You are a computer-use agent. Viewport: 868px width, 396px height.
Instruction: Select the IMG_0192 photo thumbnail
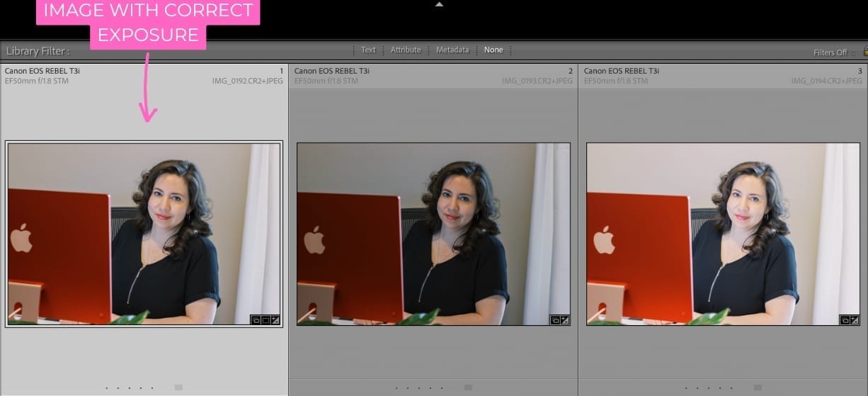[144, 234]
